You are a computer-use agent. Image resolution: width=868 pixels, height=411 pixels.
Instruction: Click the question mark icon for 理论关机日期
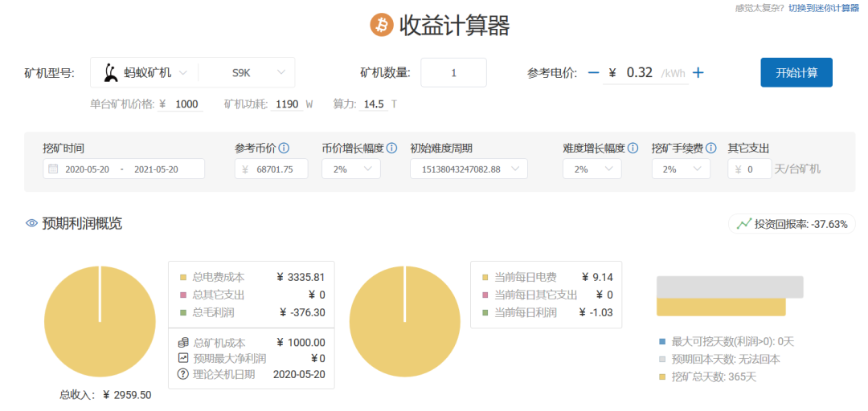point(182,374)
